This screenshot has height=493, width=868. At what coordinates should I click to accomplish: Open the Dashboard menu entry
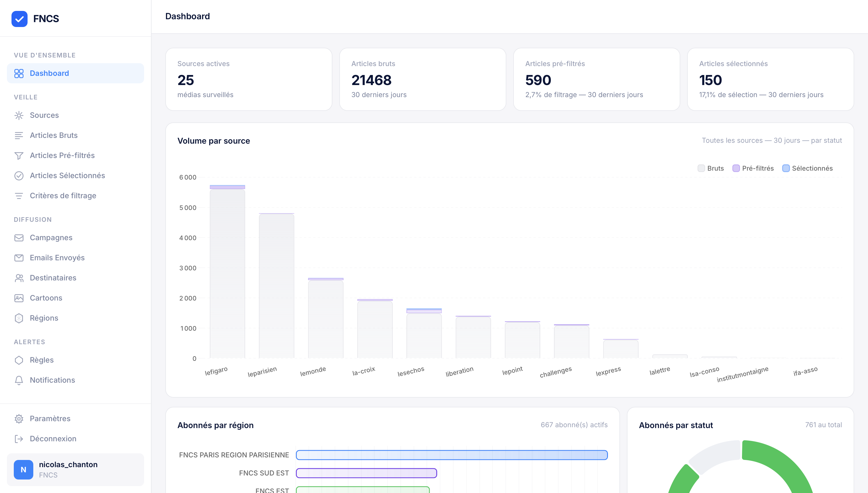tap(49, 73)
